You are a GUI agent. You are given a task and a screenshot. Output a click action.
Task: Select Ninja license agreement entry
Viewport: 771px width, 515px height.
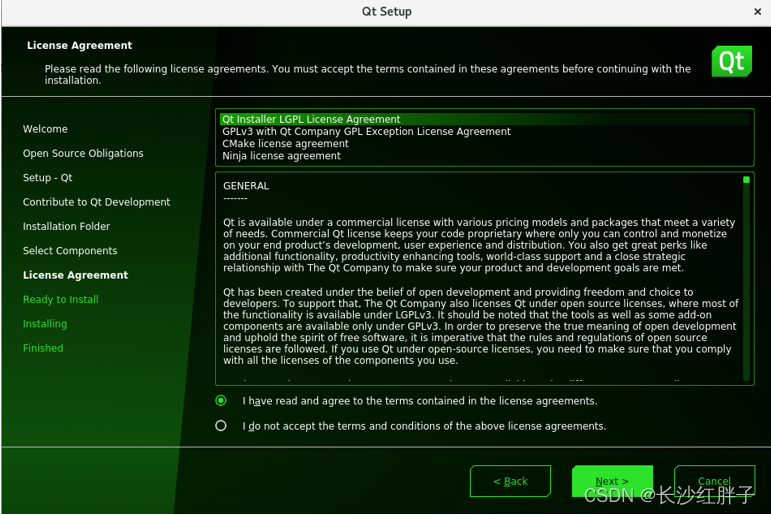click(484, 156)
